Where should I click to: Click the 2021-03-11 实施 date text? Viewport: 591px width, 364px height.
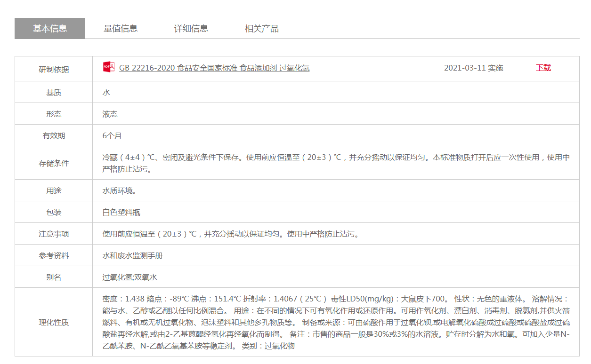[473, 68]
